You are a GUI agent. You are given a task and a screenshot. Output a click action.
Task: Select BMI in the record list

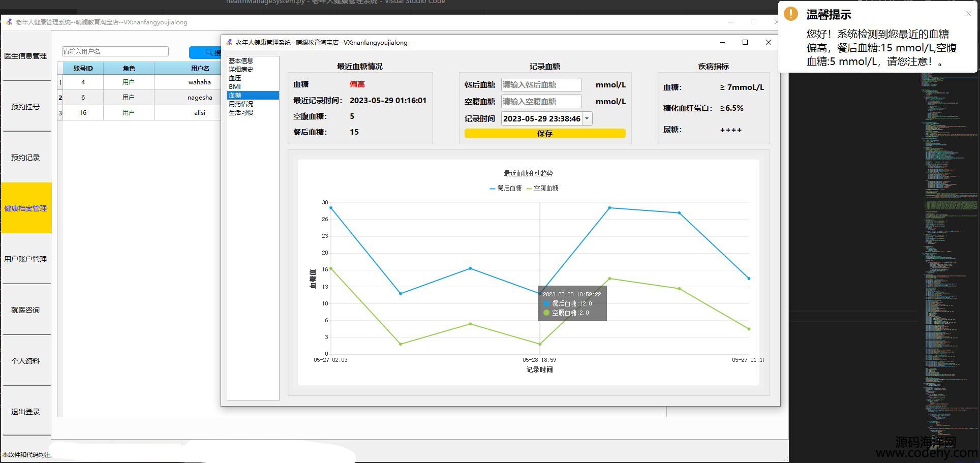pos(235,87)
